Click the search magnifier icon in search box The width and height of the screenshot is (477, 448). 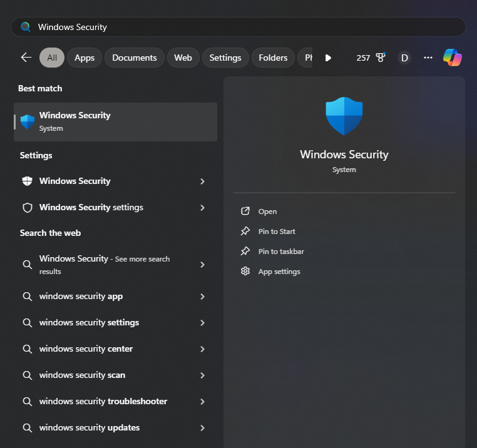[26, 27]
